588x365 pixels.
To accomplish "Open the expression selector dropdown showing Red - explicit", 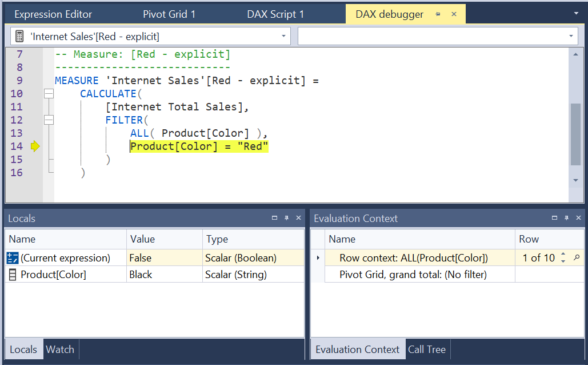I will pyautogui.click(x=284, y=35).
